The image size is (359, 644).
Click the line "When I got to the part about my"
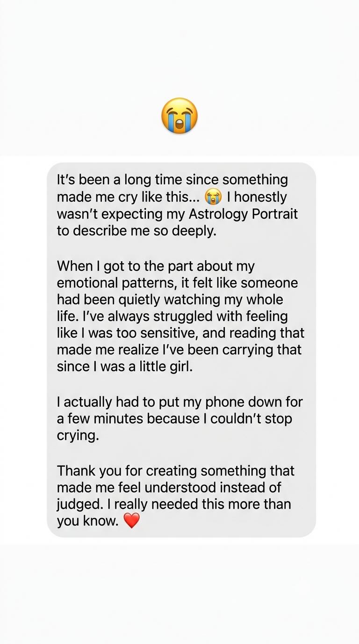[156, 266]
